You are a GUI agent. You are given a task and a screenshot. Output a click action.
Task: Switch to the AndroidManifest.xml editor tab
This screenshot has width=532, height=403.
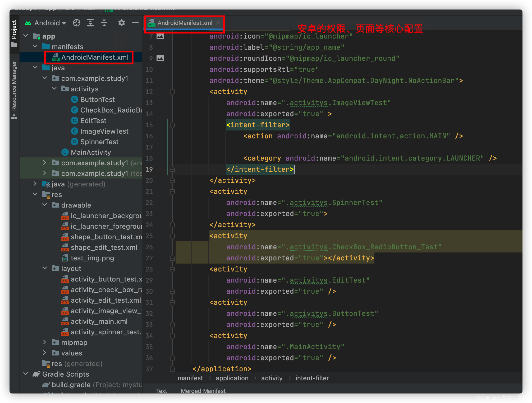coord(185,23)
